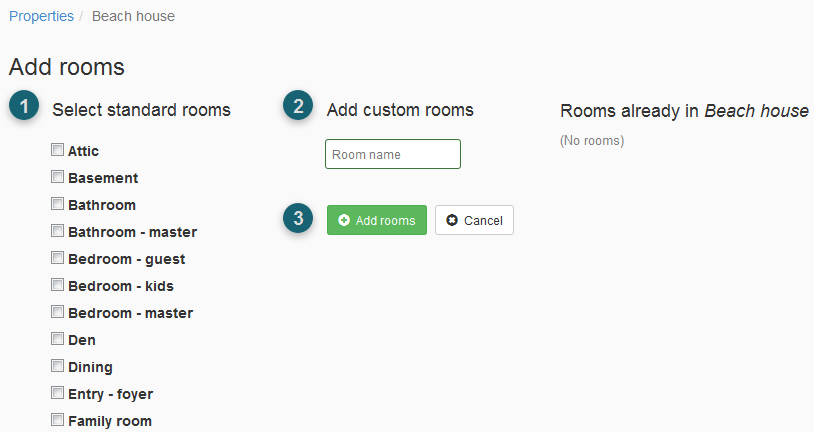Open the Properties breadcrumb link
This screenshot has height=432, width=814.
point(42,16)
